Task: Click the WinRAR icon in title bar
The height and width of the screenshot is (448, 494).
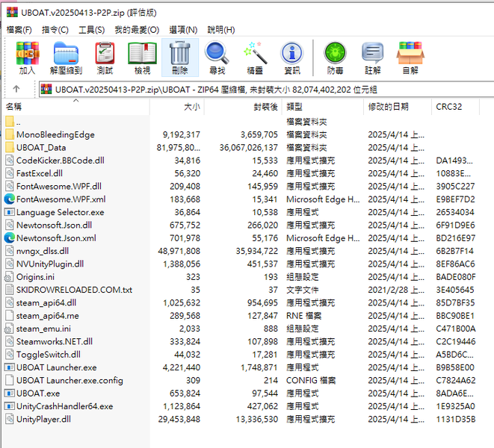Action: pyautogui.click(x=12, y=12)
